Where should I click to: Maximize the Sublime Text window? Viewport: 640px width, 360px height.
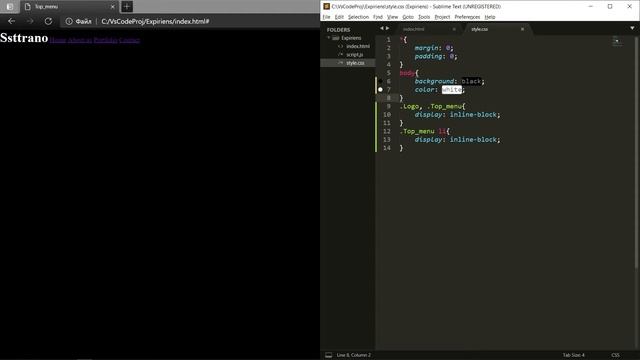610,6
